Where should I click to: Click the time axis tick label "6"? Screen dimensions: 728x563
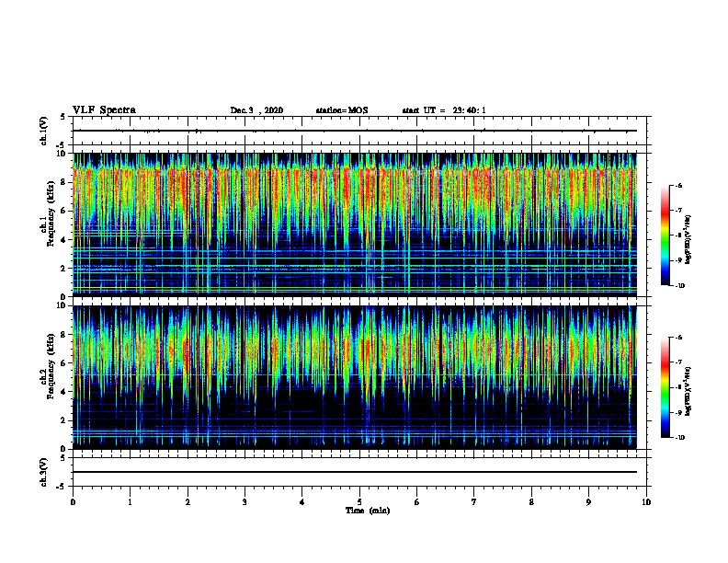[x=417, y=502]
